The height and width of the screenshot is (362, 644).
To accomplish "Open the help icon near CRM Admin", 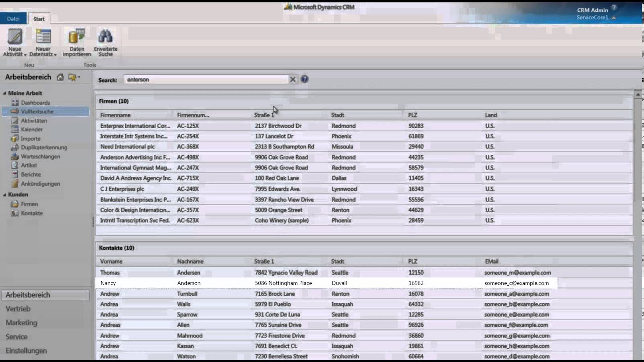I will [614, 8].
